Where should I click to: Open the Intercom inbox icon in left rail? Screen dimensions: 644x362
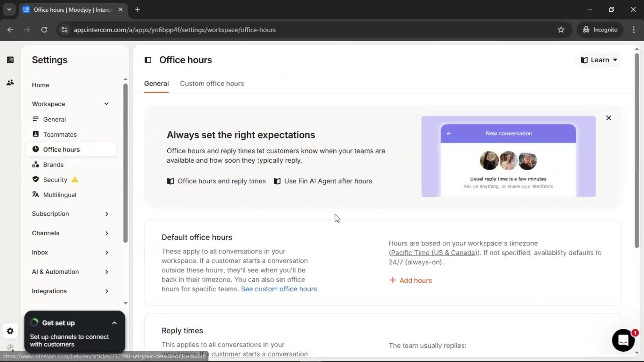(x=10, y=60)
